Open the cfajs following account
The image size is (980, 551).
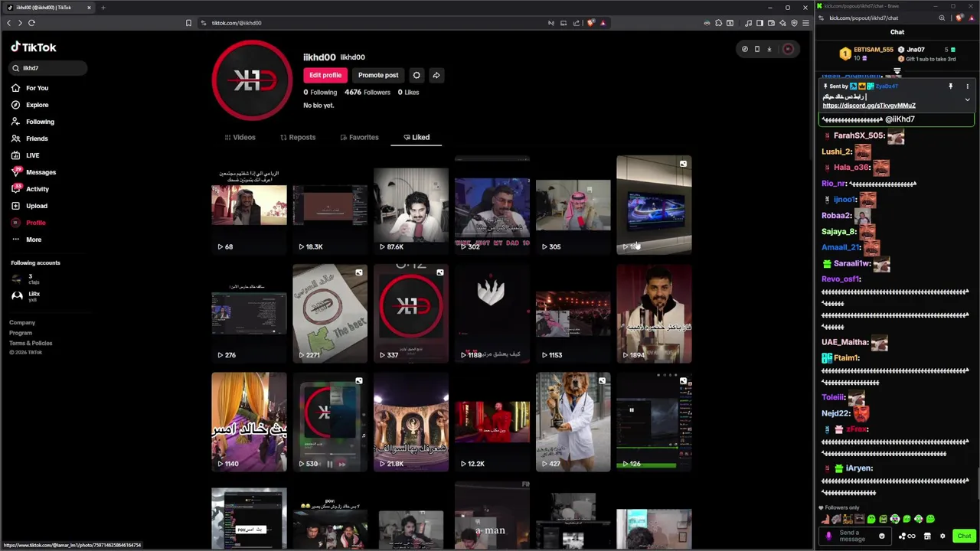tap(26, 279)
